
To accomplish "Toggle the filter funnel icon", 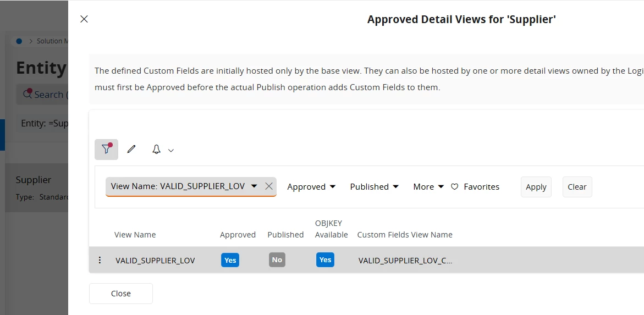I will click(106, 149).
